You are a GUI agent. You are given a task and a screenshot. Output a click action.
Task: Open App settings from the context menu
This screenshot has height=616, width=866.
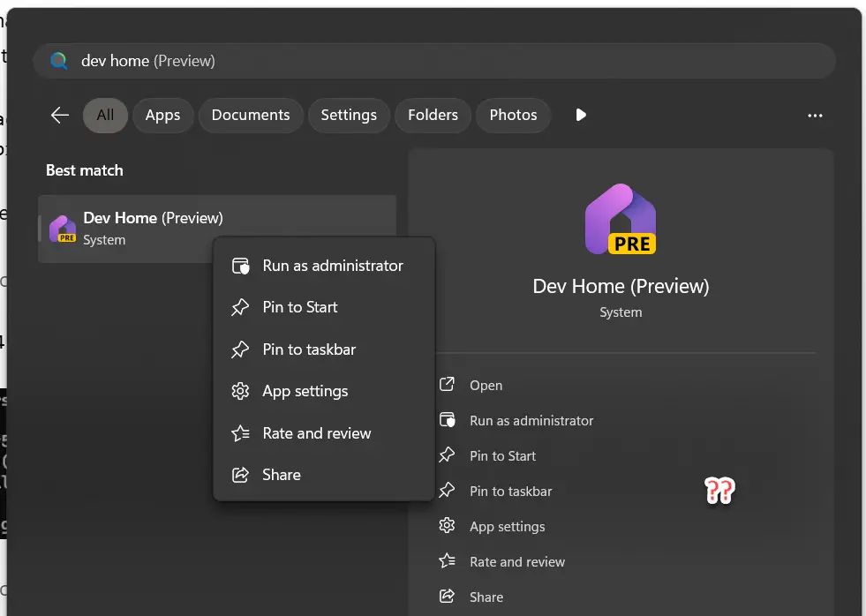coord(324,391)
